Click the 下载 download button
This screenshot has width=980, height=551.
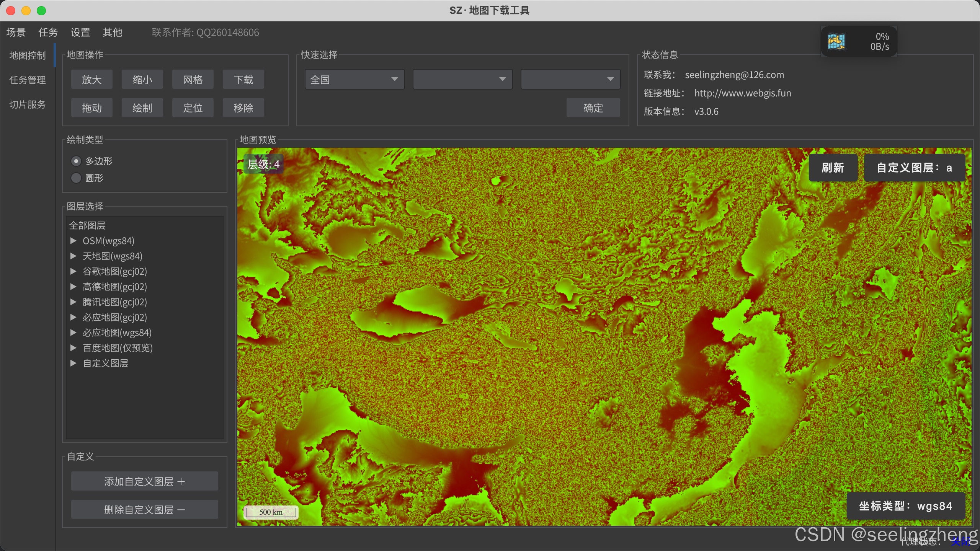[243, 80]
